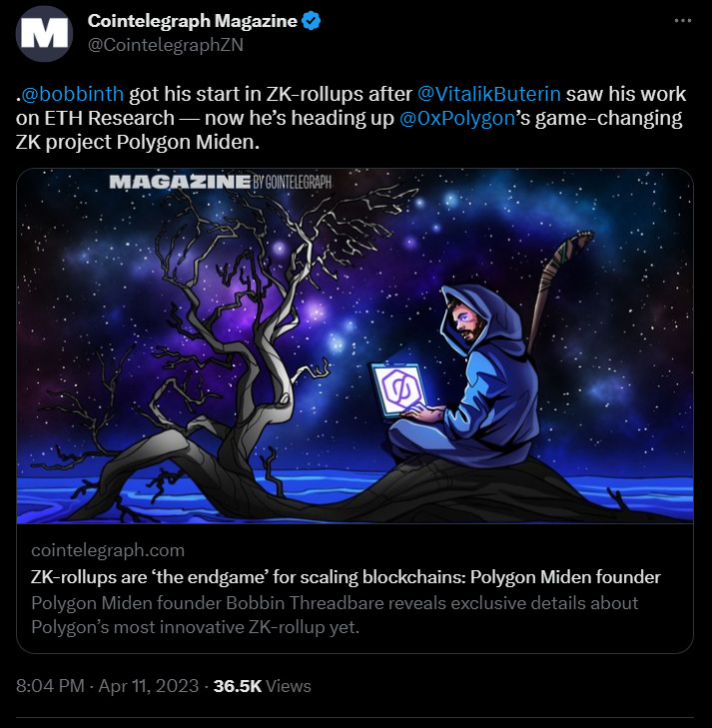Click the Magazine by Cointelegraph banner logo
This screenshot has width=712, height=728.
(221, 182)
